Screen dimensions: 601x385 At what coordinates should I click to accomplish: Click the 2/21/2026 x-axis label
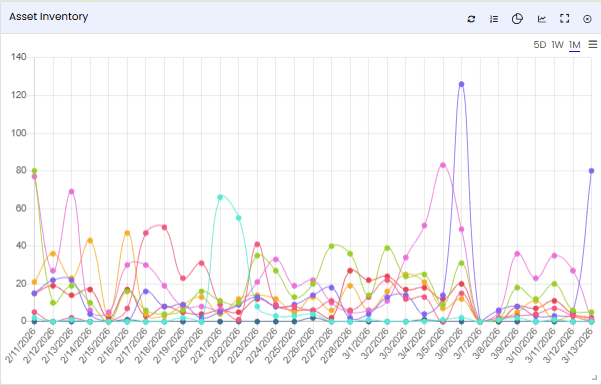[206, 346]
